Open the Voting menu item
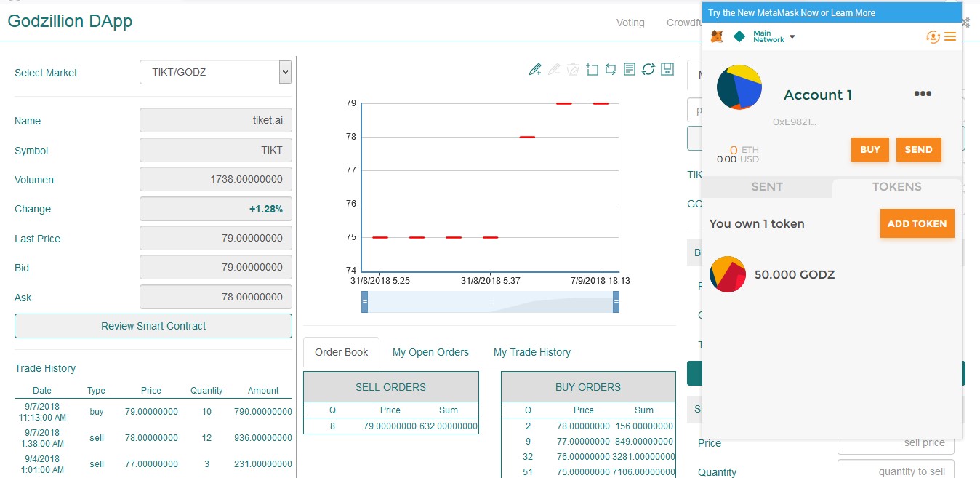 tap(630, 23)
